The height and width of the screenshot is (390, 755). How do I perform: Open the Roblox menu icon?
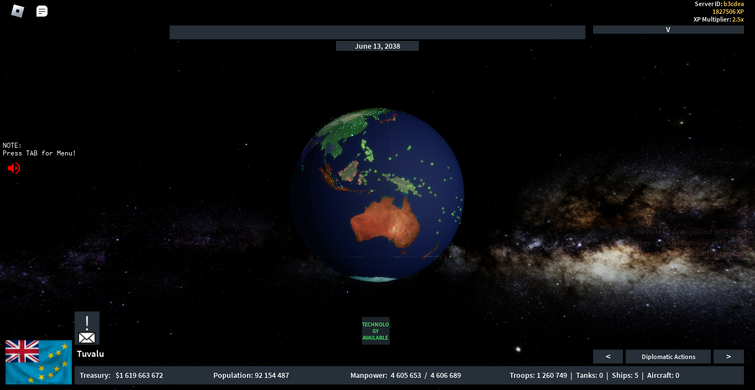pyautogui.click(x=18, y=11)
